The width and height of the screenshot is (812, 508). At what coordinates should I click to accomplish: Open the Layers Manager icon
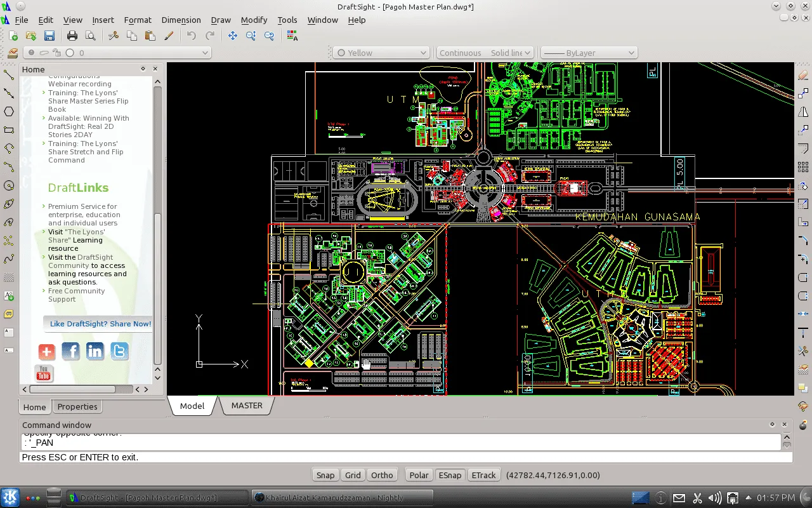pyautogui.click(x=13, y=53)
